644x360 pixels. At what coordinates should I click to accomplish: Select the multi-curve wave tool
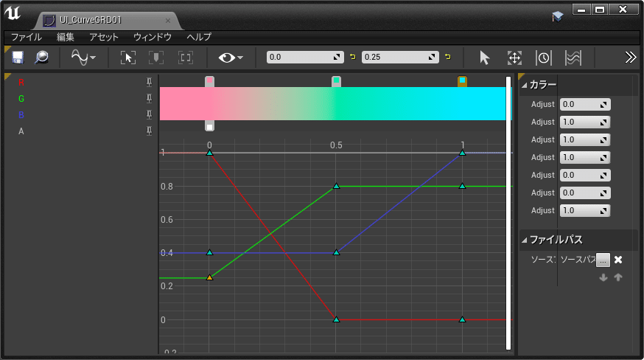[x=573, y=58]
